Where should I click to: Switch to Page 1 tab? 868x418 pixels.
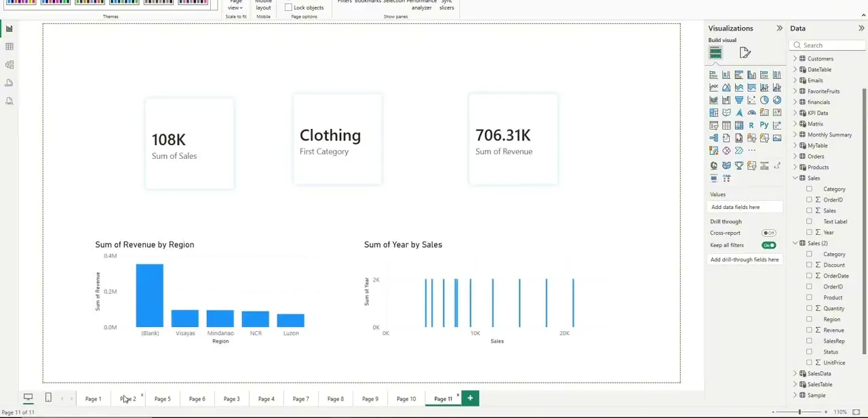coord(93,399)
